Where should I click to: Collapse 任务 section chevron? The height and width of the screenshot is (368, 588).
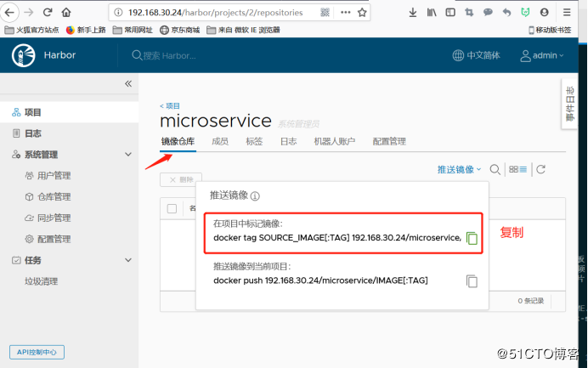[x=128, y=260]
